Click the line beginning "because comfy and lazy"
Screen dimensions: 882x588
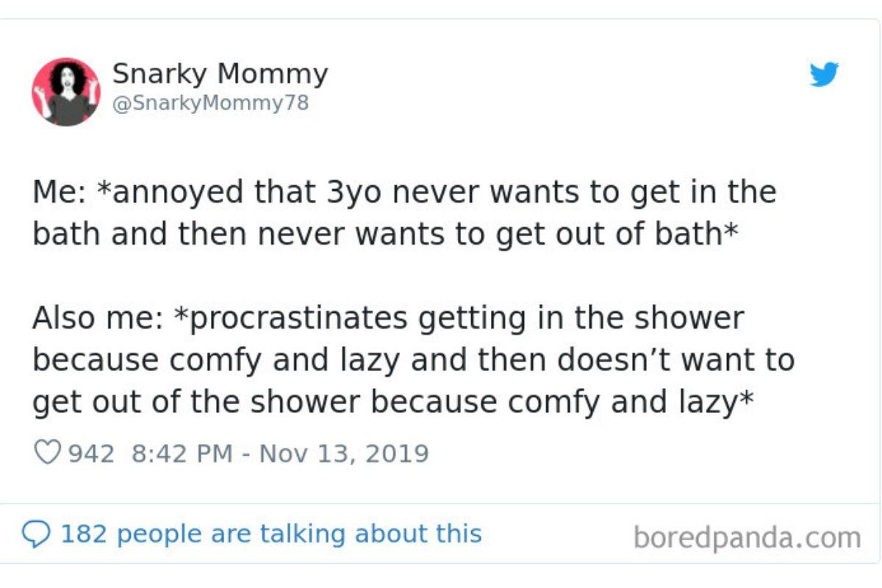[413, 361]
